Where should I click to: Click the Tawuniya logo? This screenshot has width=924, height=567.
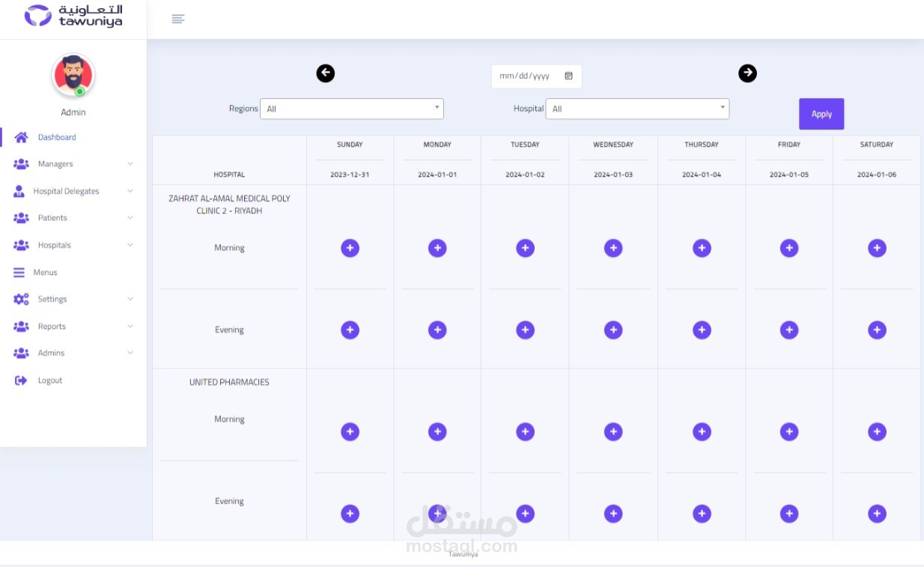tap(73, 16)
